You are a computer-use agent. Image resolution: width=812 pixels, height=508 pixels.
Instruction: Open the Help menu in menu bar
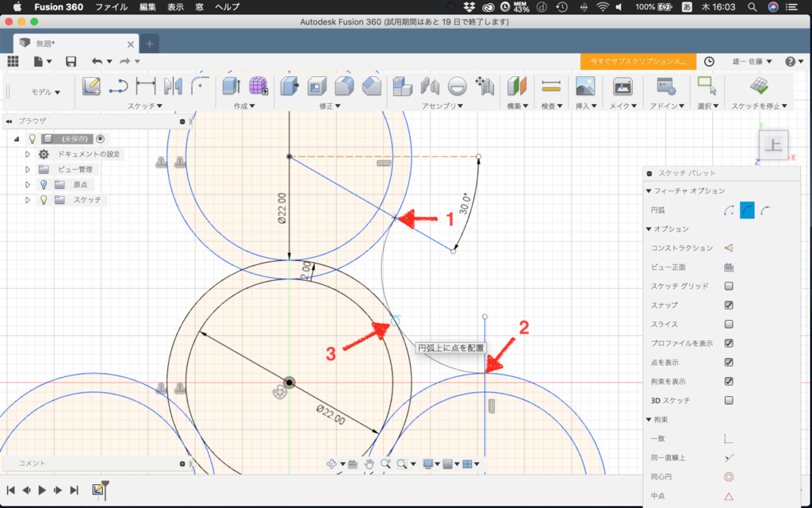pos(227,6)
